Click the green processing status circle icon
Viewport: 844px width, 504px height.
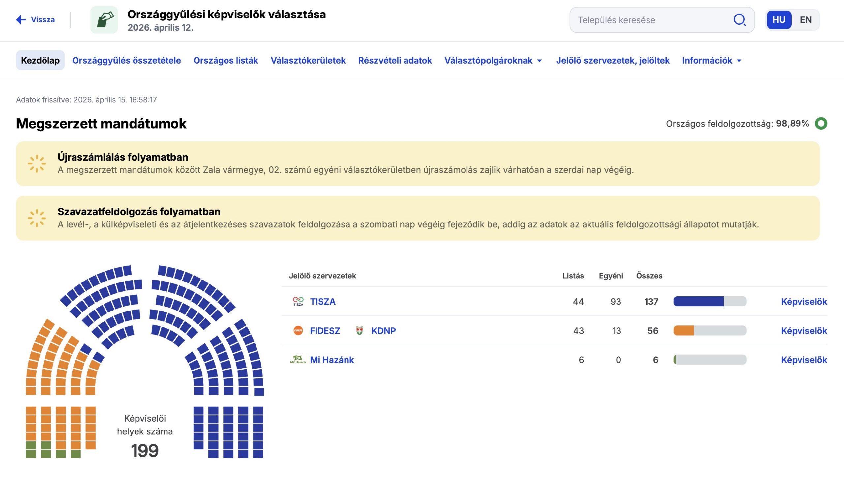(x=821, y=123)
